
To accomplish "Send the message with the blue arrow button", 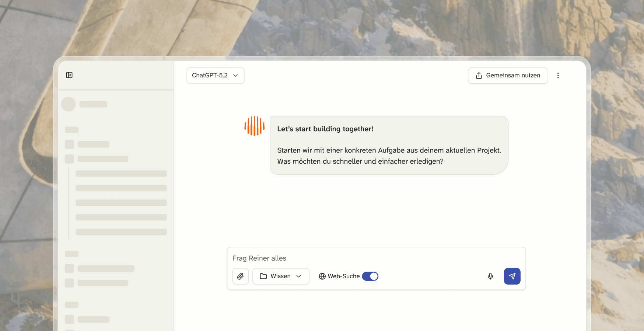I will pos(512,276).
